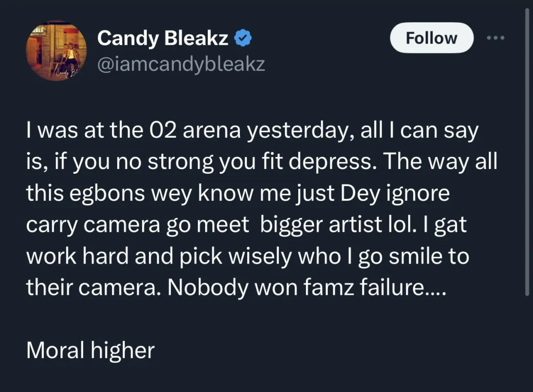533x392 pixels.
Task: Select the verification badge beside the display name
Action: click(242, 37)
